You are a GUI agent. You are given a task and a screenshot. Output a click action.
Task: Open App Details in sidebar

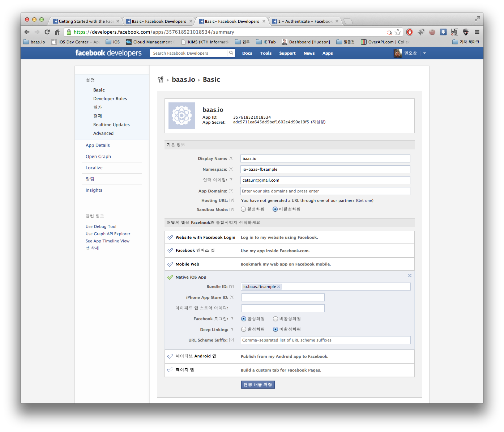(x=98, y=145)
